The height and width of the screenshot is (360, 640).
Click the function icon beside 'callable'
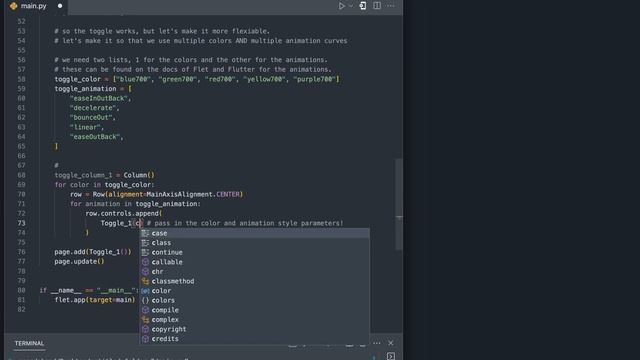pyautogui.click(x=145, y=262)
